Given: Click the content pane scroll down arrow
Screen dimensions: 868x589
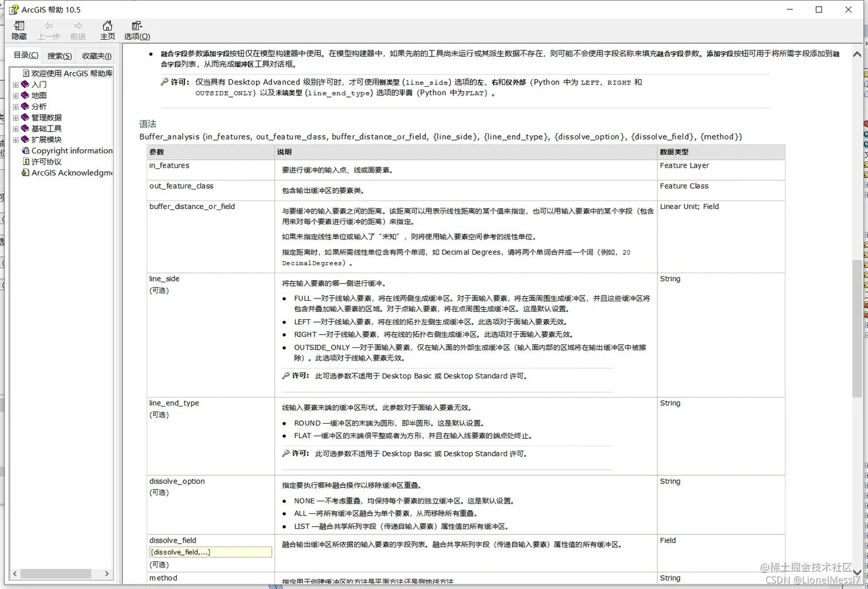Looking at the screenshot, I should [857, 572].
